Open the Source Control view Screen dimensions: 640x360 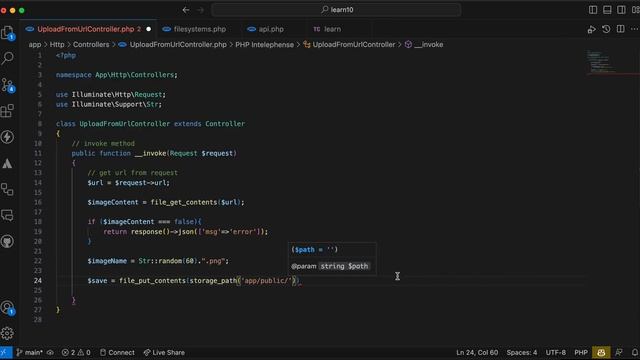pyautogui.click(x=8, y=85)
